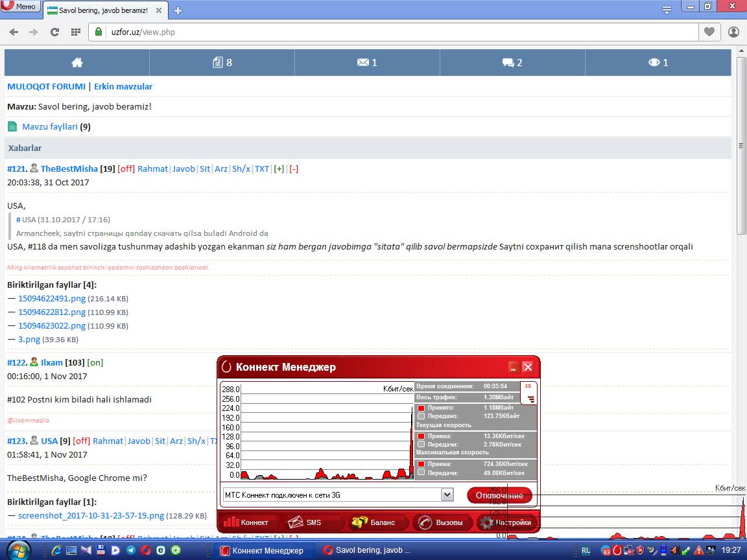Open Speed Dial grid icon in toolbar

tap(75, 32)
